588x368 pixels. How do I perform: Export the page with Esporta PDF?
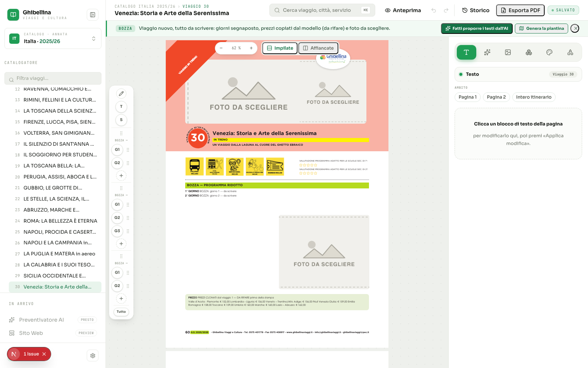(520, 10)
